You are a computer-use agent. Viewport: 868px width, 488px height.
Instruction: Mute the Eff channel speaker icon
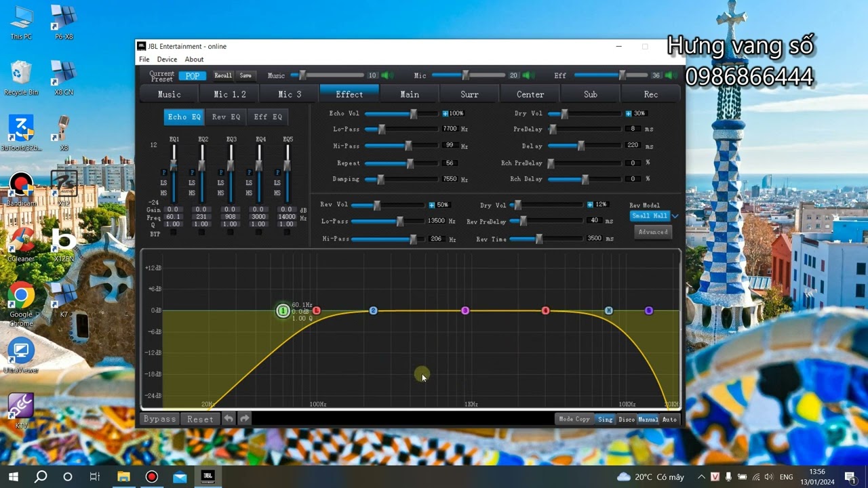click(x=670, y=75)
